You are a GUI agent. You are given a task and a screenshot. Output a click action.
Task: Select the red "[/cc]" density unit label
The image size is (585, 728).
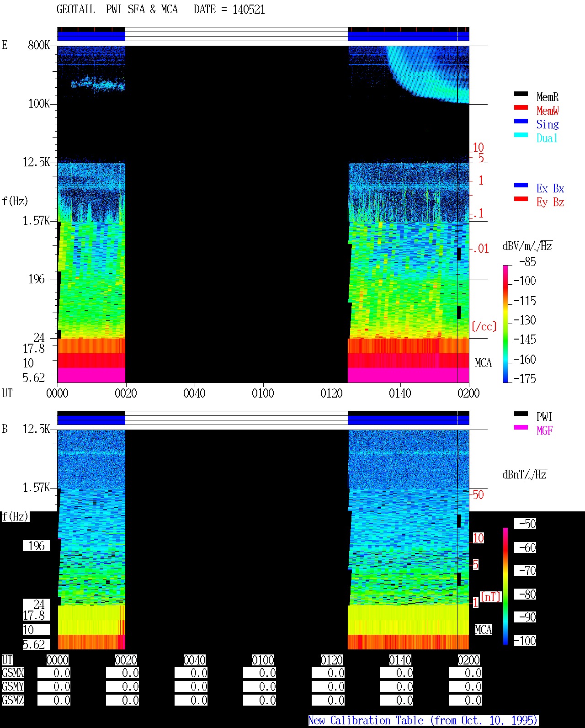(484, 326)
